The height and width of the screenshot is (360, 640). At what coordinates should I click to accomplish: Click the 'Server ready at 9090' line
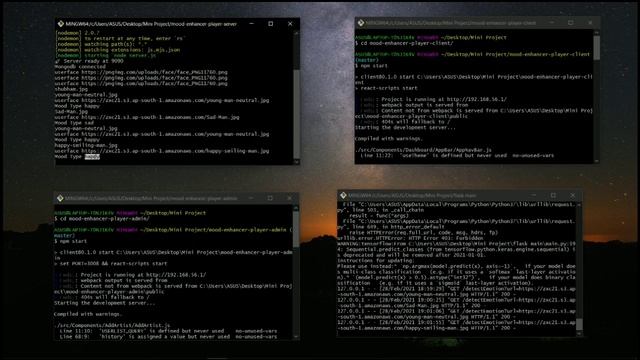click(89, 61)
